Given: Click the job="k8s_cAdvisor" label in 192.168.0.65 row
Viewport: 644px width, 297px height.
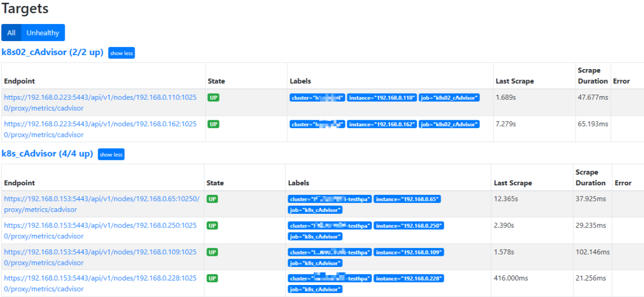Looking at the screenshot, I should 315,210.
